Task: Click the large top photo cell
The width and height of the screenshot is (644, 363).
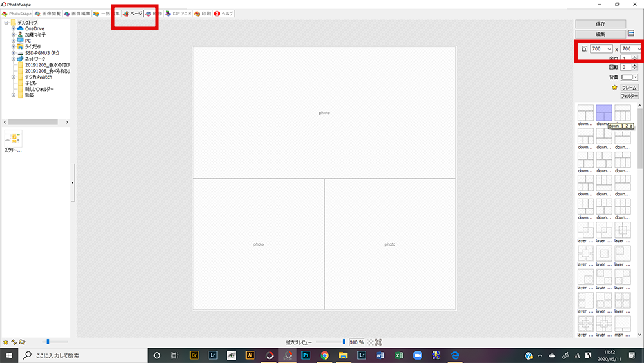Action: pyautogui.click(x=324, y=112)
